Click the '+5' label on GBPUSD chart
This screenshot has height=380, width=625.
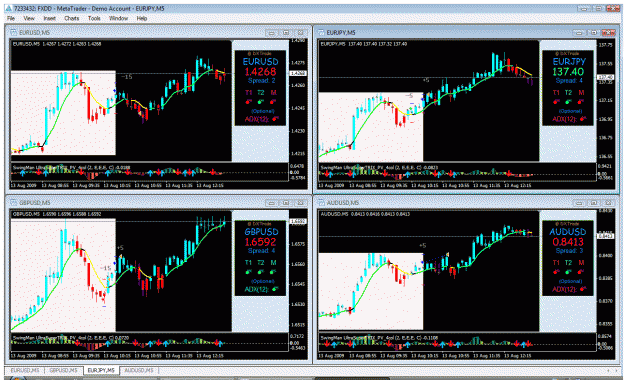pos(120,248)
